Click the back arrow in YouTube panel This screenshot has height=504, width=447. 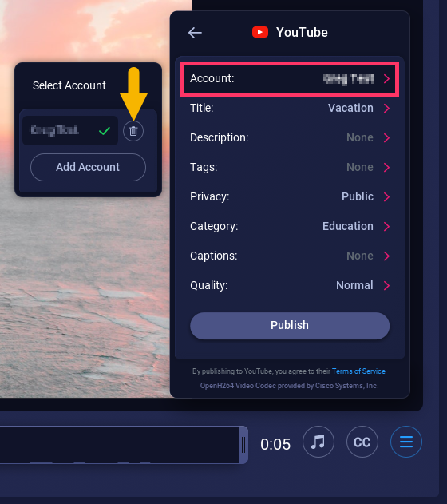[195, 33]
